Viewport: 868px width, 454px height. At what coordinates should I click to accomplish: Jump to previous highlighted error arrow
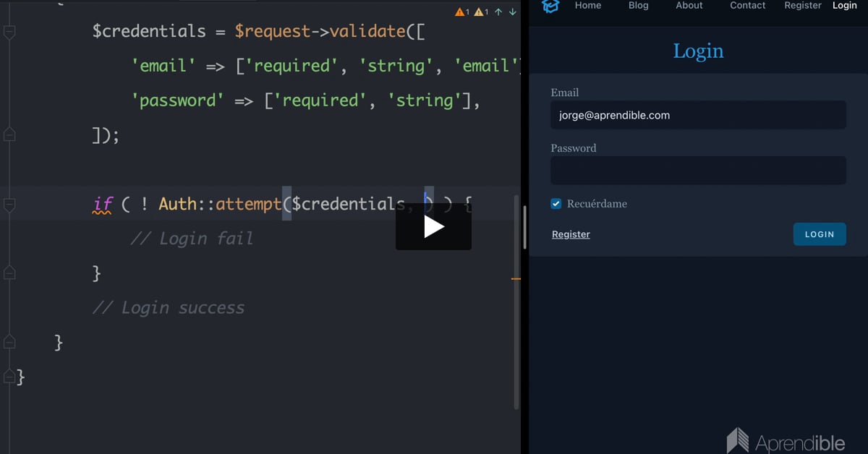tap(498, 12)
